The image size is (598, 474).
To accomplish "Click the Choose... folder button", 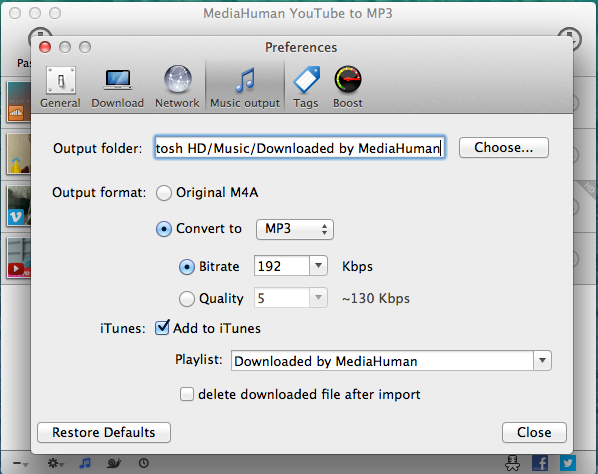I will [504, 148].
